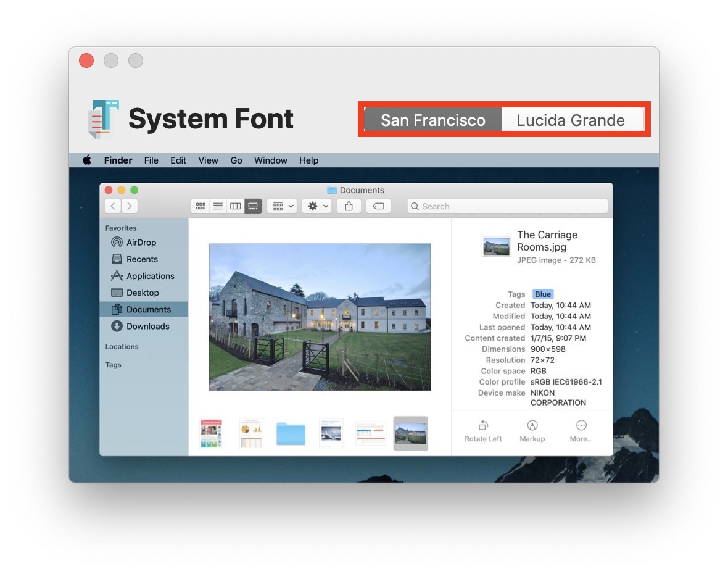728x574 pixels.
Task: Select the San Francisco font option
Action: point(432,120)
